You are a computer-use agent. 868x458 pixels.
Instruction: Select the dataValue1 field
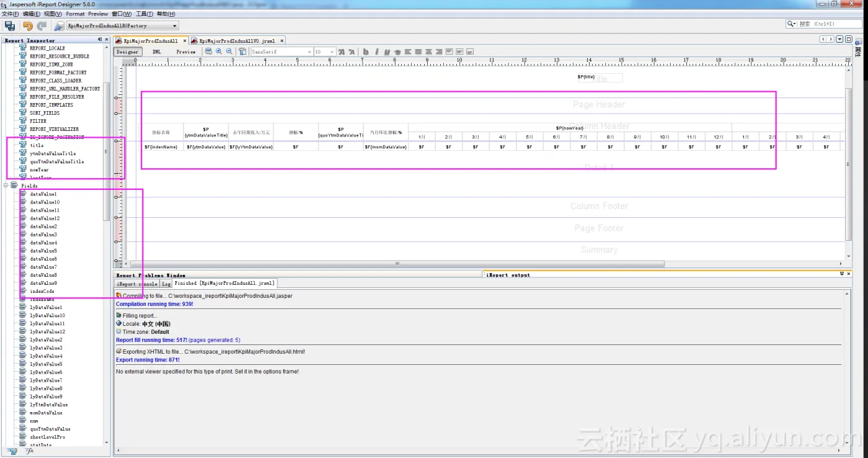43,194
